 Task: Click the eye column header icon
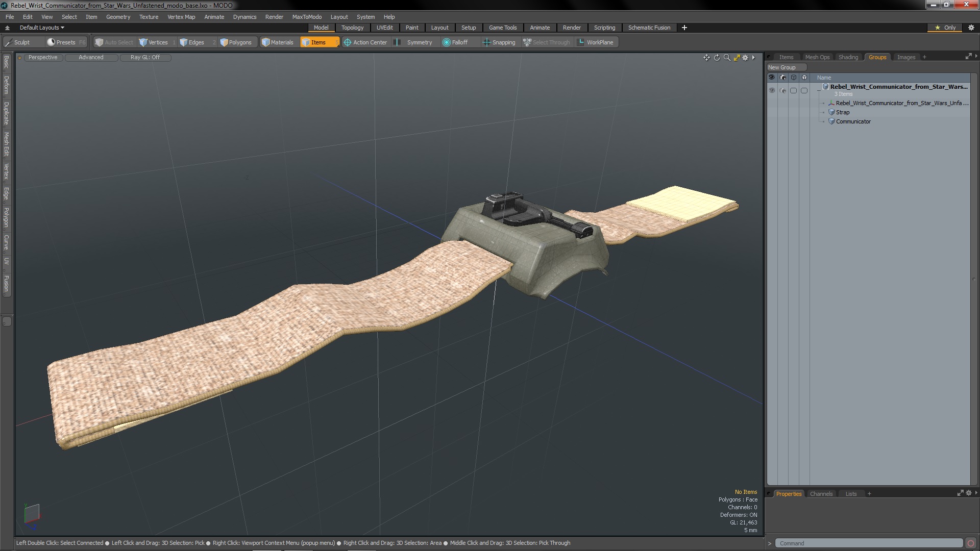click(x=772, y=78)
